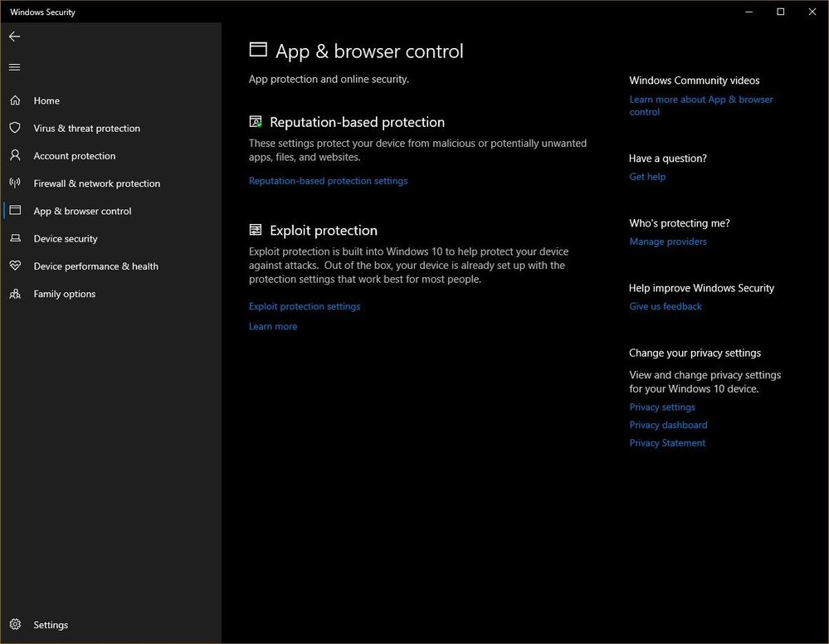Viewport: 829px width, 644px height.
Task: Click the Device performance heart icon
Action: (x=15, y=266)
